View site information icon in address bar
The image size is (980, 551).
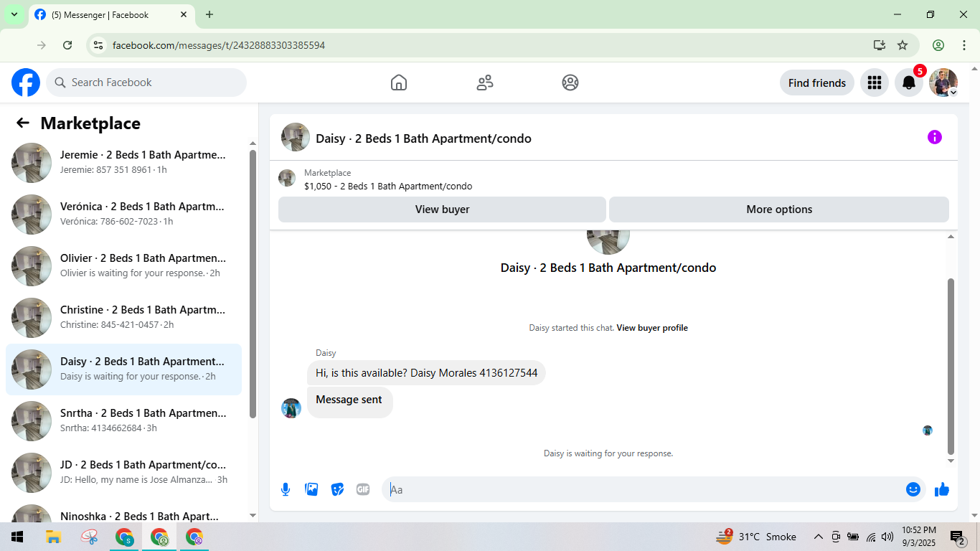(x=99, y=45)
